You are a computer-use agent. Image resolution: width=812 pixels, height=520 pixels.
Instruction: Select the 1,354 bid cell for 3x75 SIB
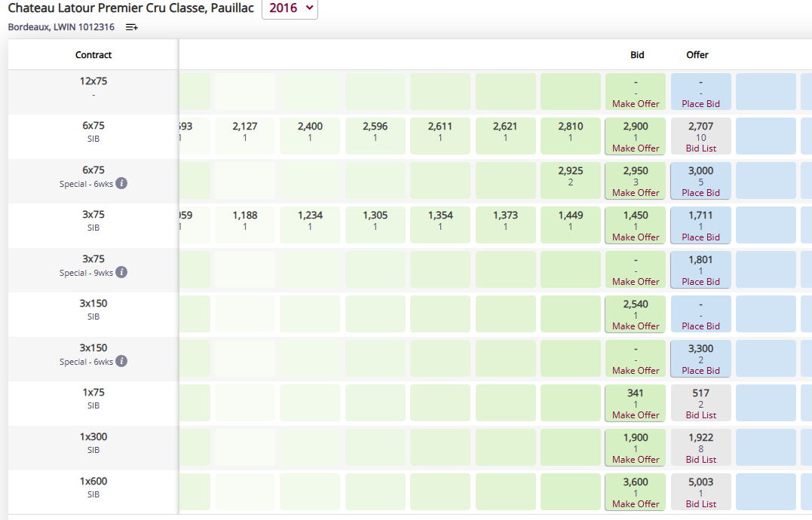pos(440,225)
